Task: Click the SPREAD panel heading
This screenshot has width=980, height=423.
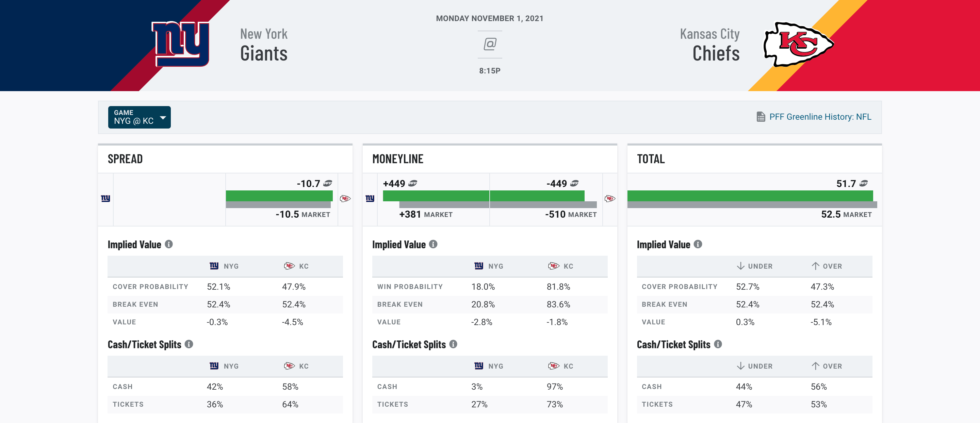Action: (125, 159)
